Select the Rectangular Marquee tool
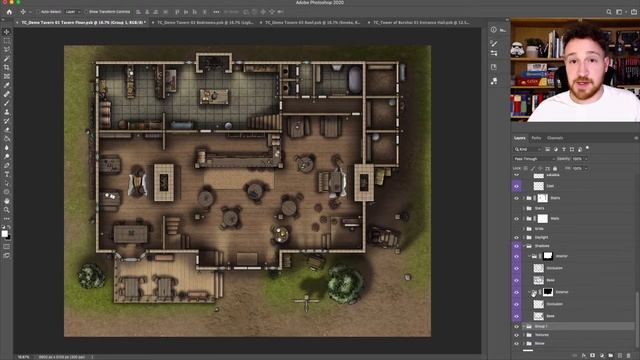The image size is (640, 360). (6, 41)
